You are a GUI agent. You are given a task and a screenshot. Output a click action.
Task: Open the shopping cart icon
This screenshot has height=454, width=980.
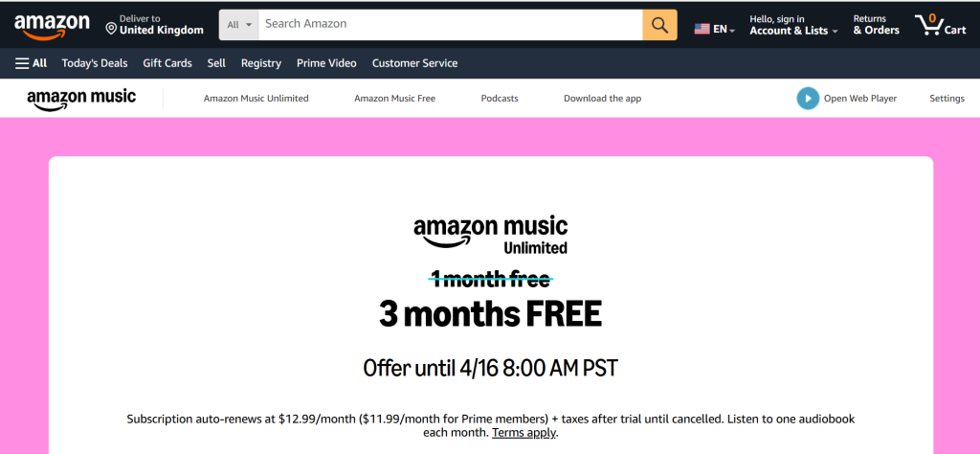pyautogui.click(x=930, y=25)
